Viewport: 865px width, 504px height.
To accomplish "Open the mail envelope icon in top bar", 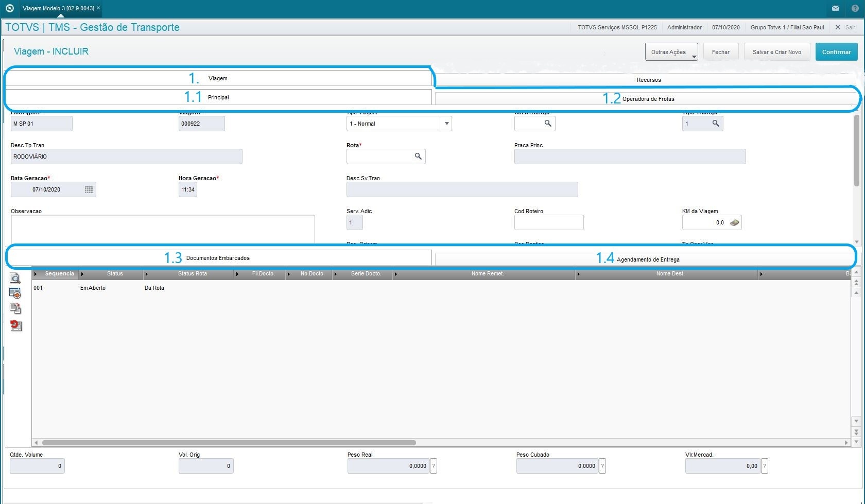I will (836, 8).
